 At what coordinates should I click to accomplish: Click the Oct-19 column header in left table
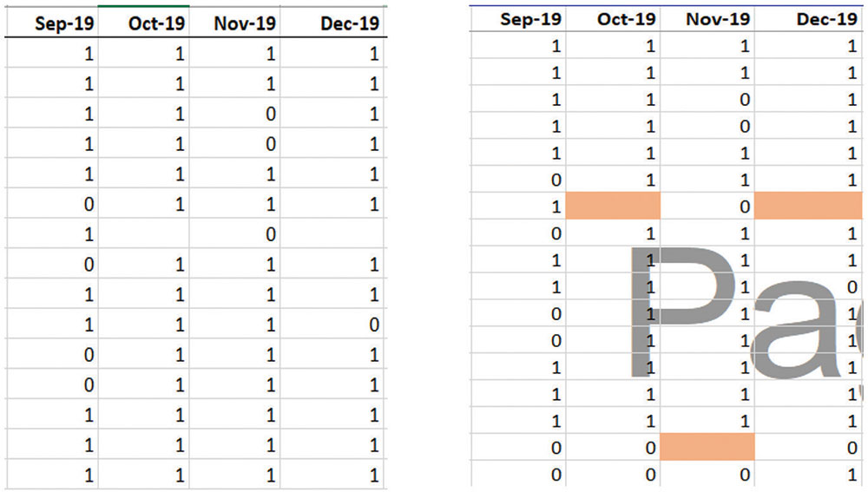(x=155, y=24)
